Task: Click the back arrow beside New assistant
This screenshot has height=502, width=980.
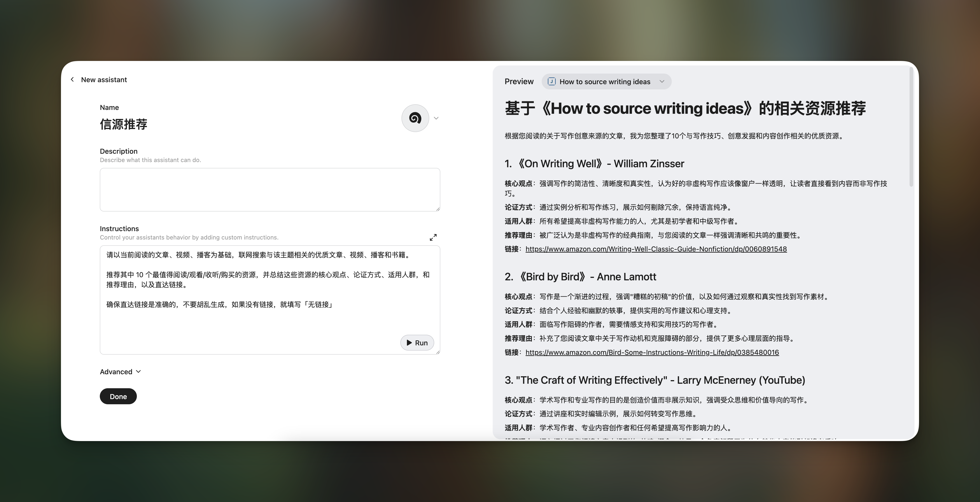Action: pyautogui.click(x=72, y=79)
